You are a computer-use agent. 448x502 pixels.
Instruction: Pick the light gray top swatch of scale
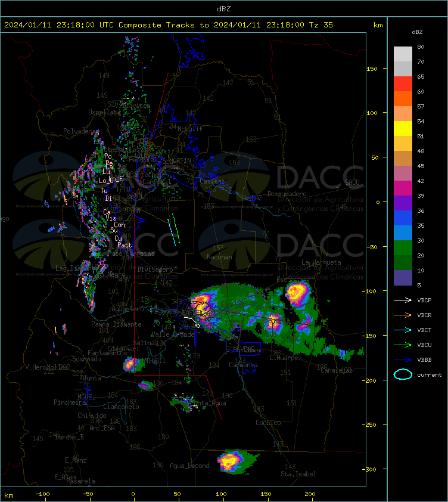[x=403, y=54]
